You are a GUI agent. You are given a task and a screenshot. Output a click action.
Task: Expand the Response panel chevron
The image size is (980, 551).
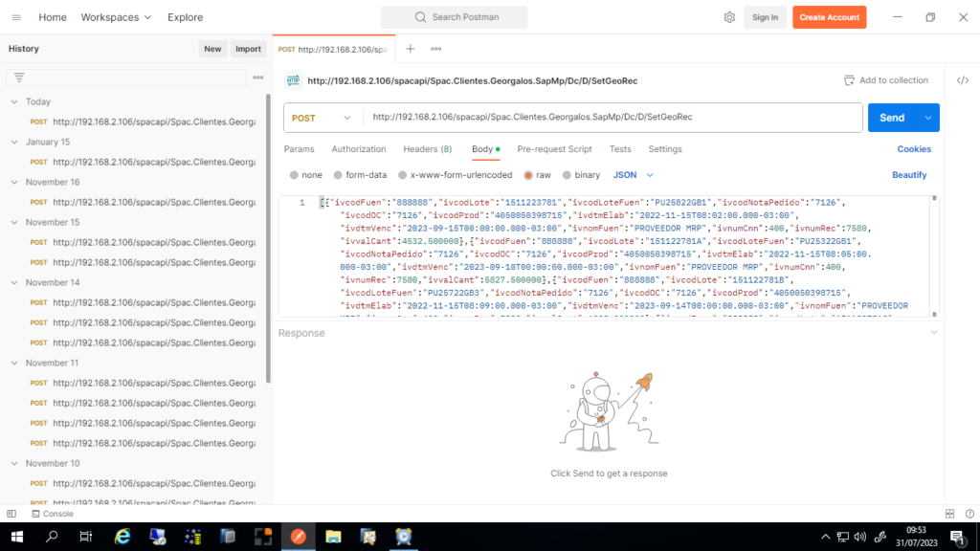pos(934,333)
